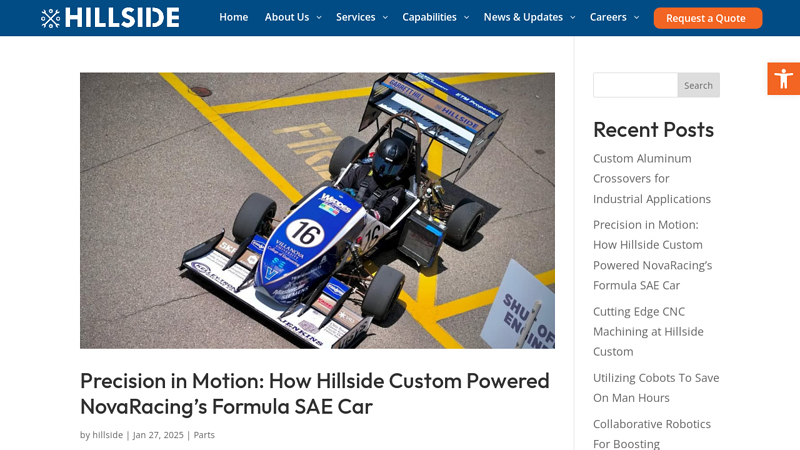Expand the Services dropdown chevron
The image size is (800, 450).
pyautogui.click(x=385, y=18)
